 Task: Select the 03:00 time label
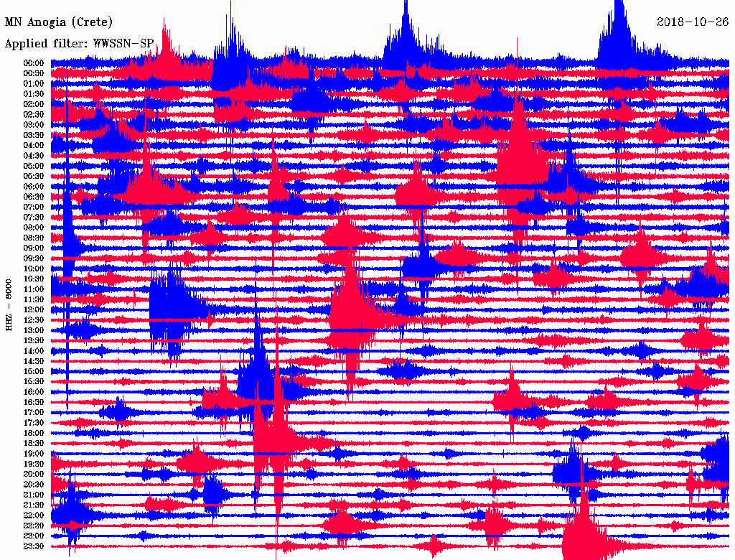(34, 125)
